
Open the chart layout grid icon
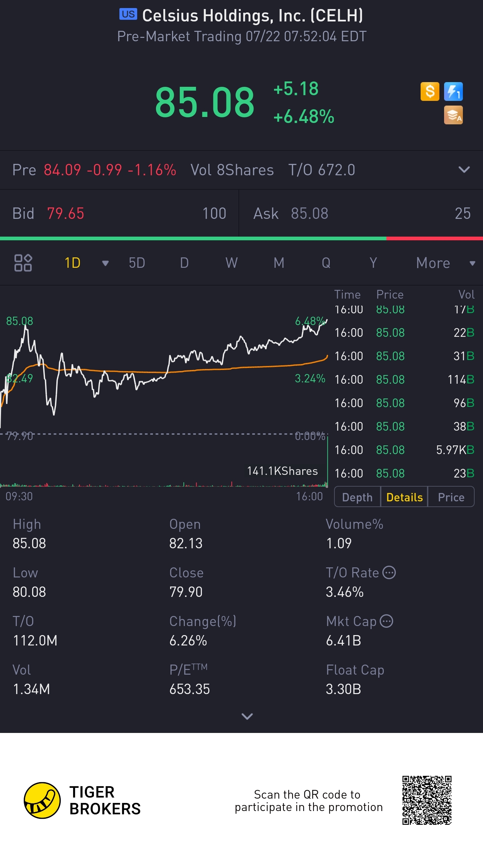click(23, 263)
